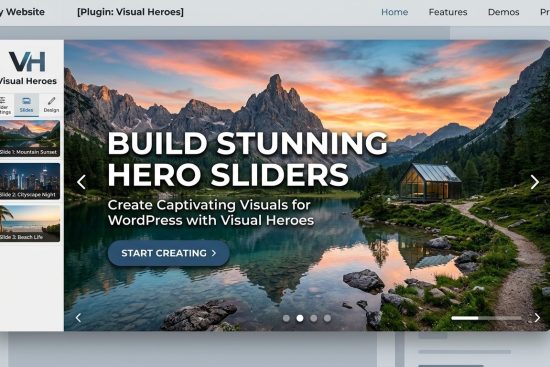Click the large next slide arrow
This screenshot has width=550, height=367.
pyautogui.click(x=535, y=182)
